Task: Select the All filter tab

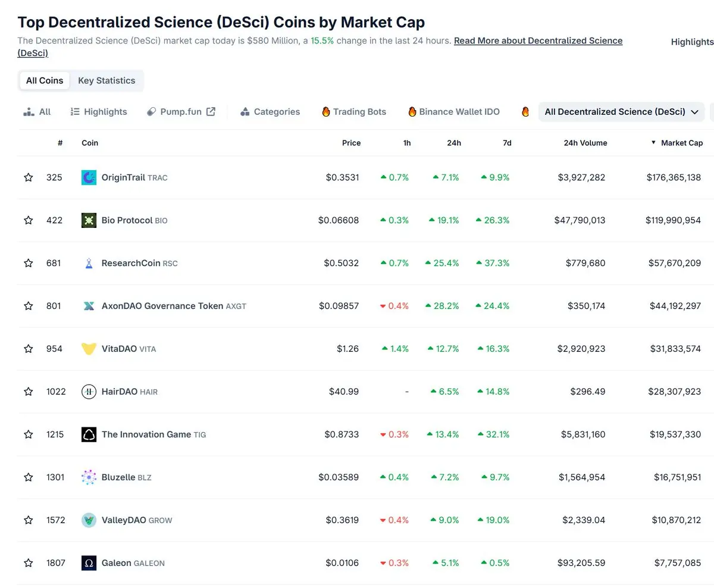Action: pyautogui.click(x=37, y=112)
